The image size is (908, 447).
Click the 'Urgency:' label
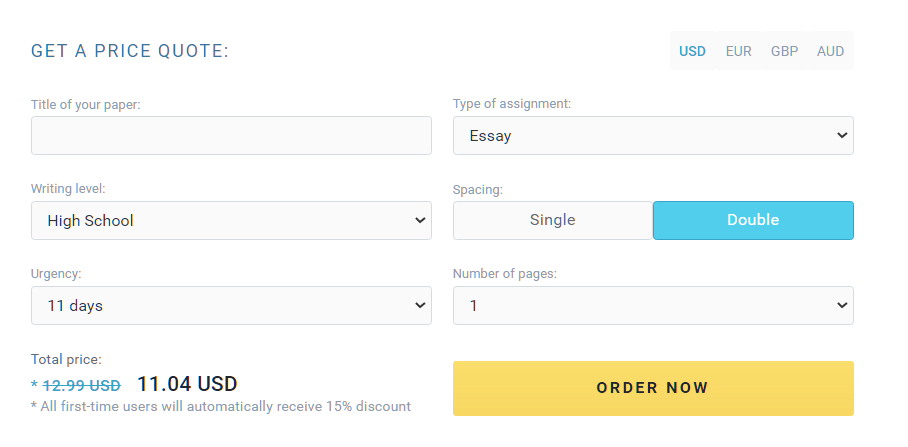(x=56, y=274)
